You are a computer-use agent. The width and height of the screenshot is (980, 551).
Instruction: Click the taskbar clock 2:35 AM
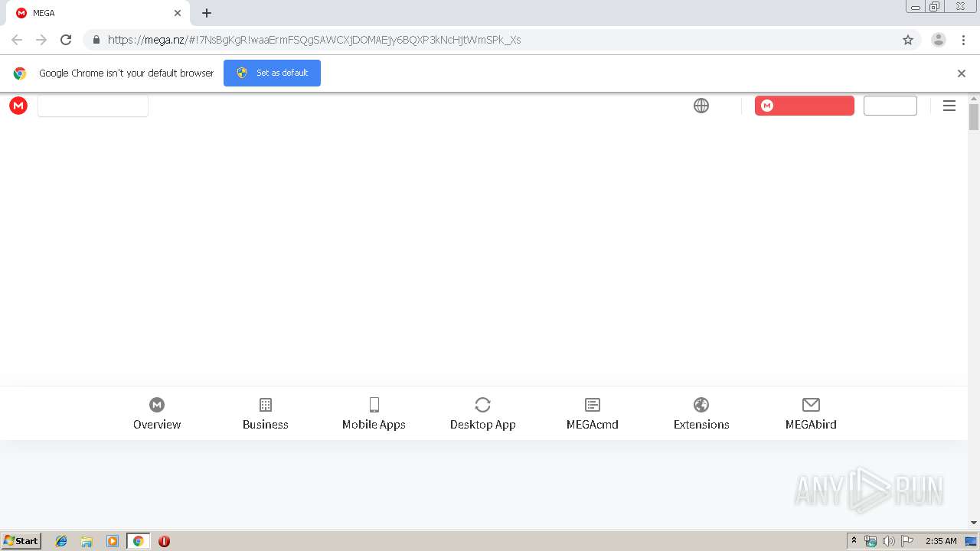click(x=941, y=541)
